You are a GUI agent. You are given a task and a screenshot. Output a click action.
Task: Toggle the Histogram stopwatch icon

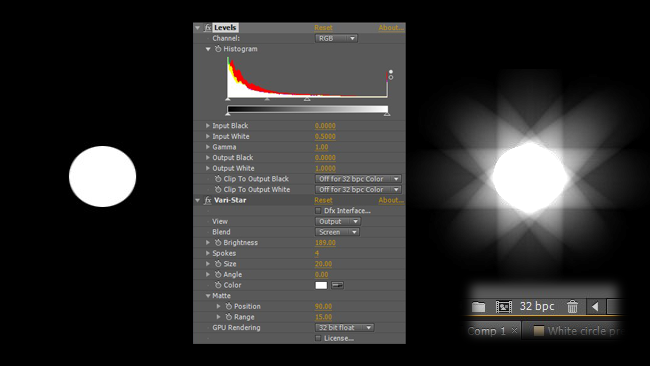(x=218, y=49)
